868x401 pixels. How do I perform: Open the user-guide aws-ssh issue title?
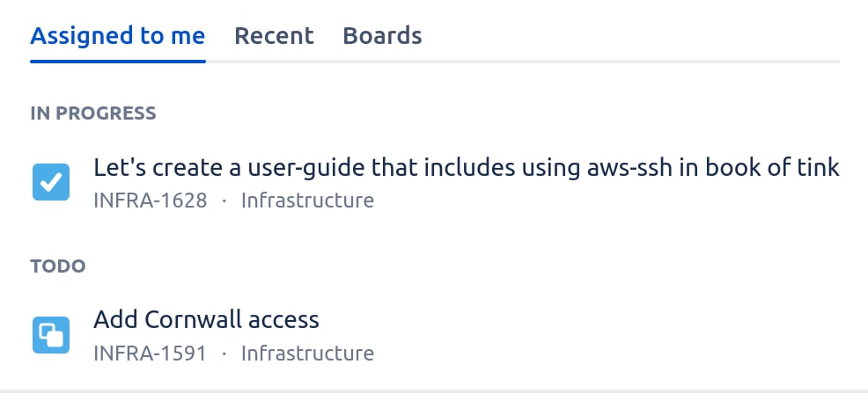pos(466,167)
